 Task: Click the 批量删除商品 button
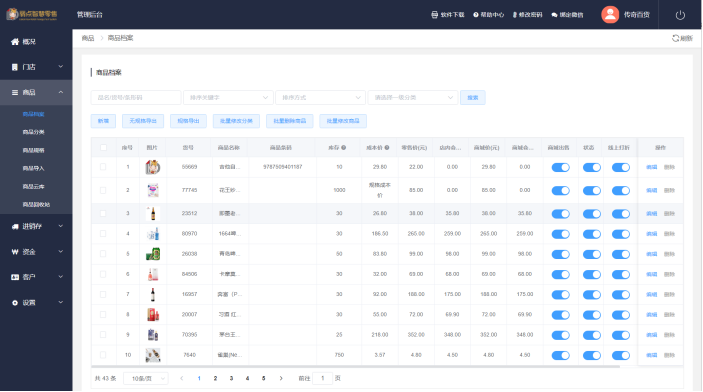coord(290,121)
